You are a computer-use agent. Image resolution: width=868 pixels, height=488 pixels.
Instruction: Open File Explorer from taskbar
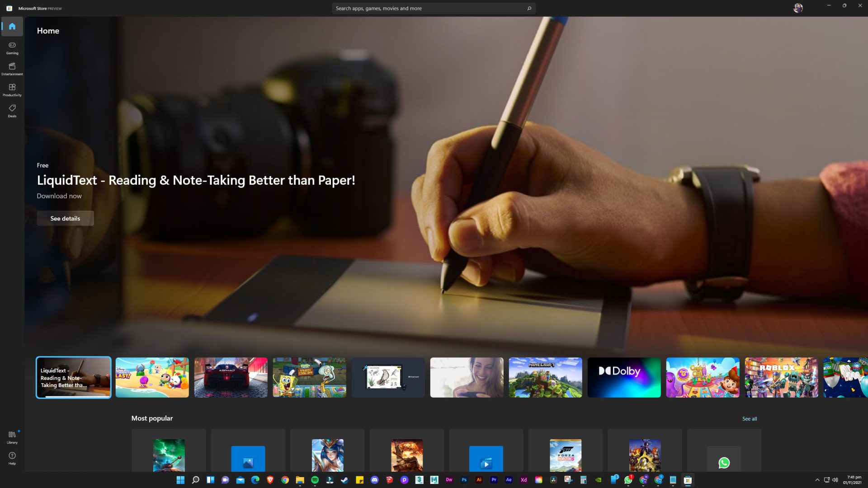coord(300,480)
